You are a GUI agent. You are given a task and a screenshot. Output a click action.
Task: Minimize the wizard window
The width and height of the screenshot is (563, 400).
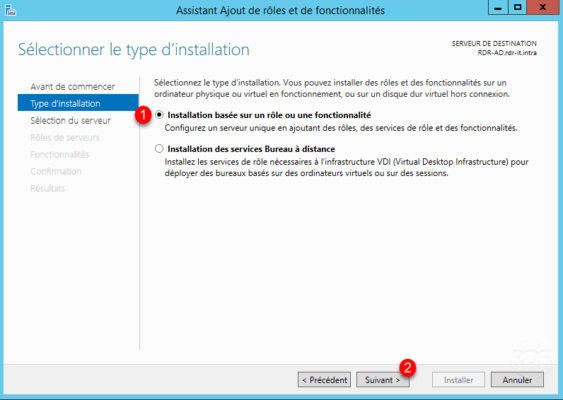(x=498, y=8)
